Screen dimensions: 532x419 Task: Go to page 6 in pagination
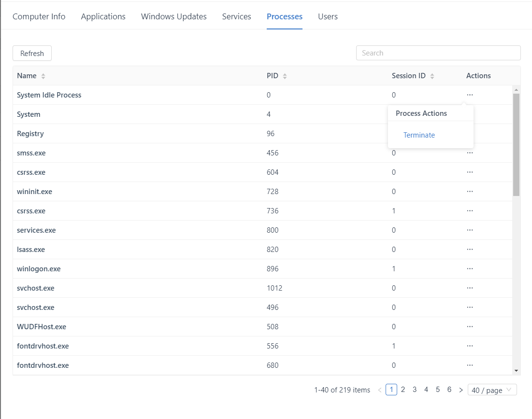[449, 390]
